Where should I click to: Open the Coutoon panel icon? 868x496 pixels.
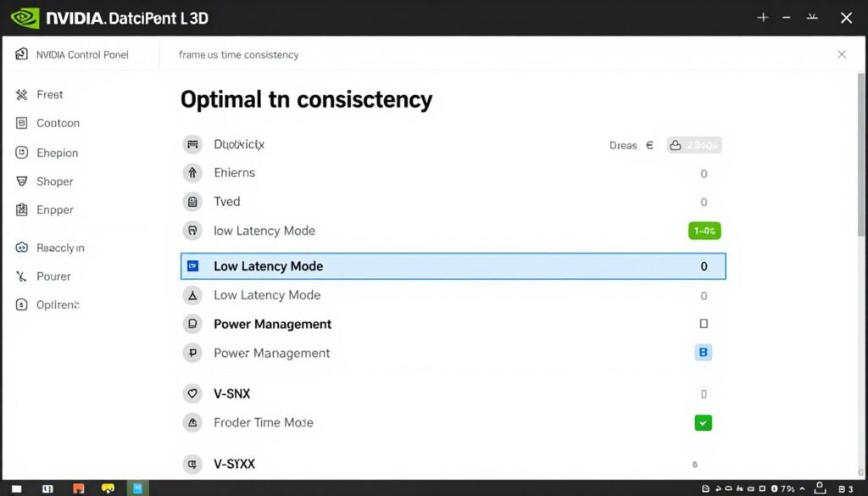[23, 123]
